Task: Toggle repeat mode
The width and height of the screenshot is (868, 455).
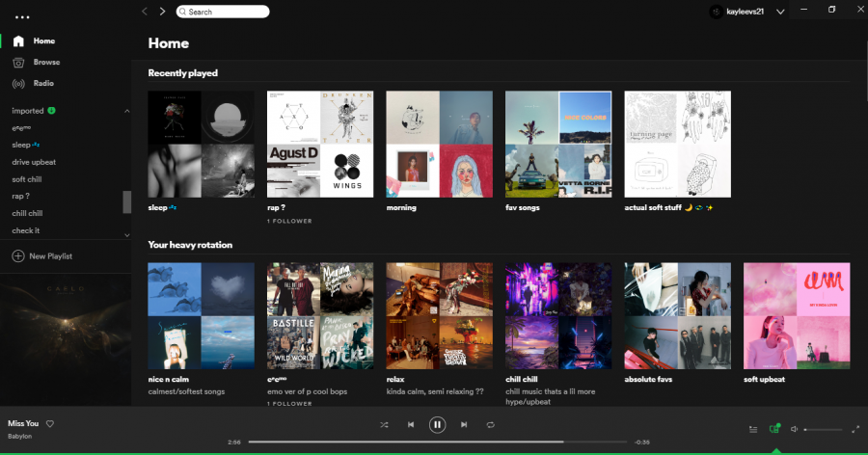Action: point(491,424)
